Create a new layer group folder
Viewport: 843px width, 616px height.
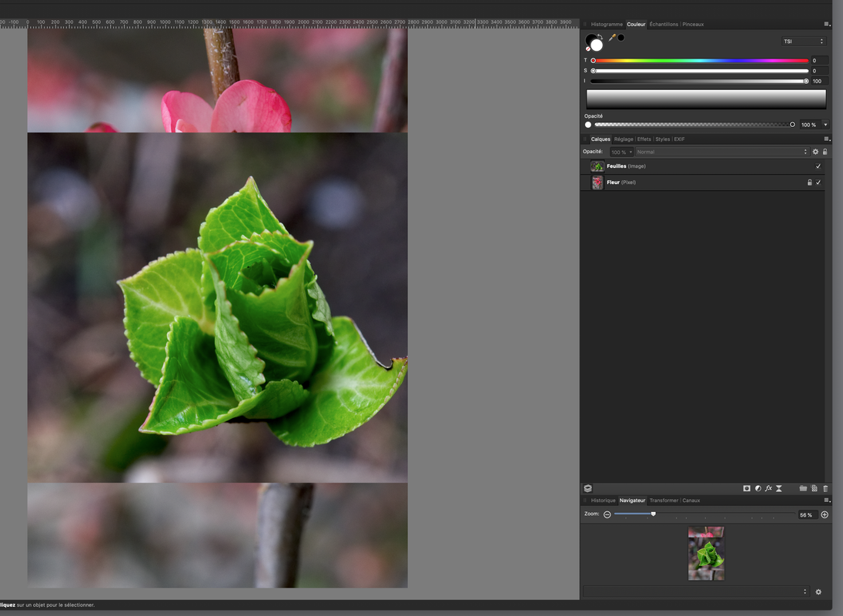803,489
